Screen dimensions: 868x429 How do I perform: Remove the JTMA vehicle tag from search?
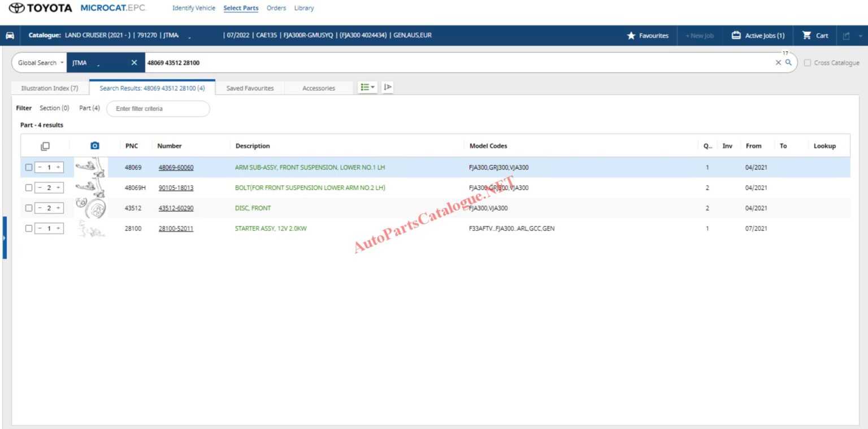[x=134, y=63]
